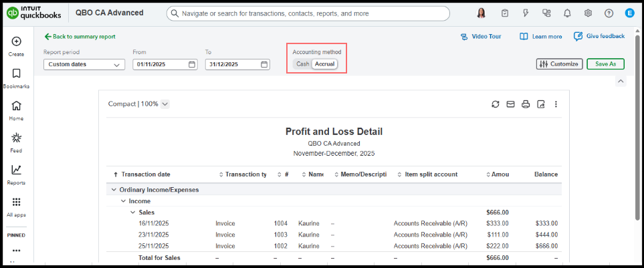Click the Give feedback link
This screenshot has width=644, height=268.
pyautogui.click(x=599, y=37)
